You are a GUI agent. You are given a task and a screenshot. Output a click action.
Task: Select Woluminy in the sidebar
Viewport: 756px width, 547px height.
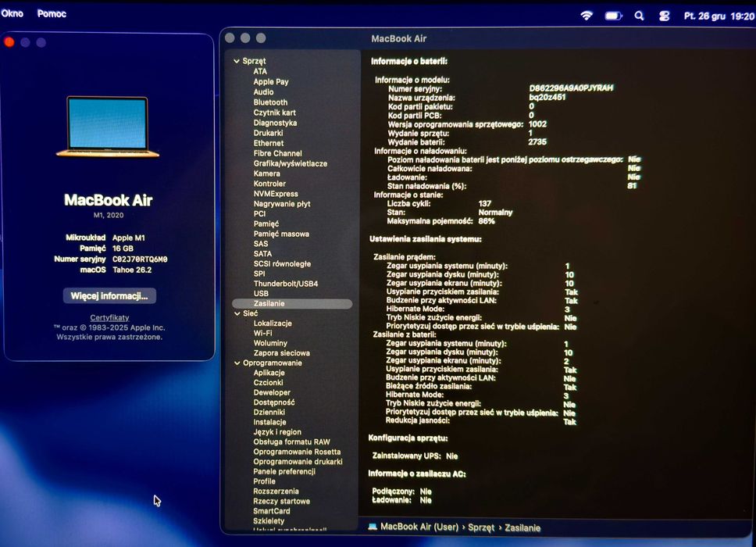(x=270, y=344)
